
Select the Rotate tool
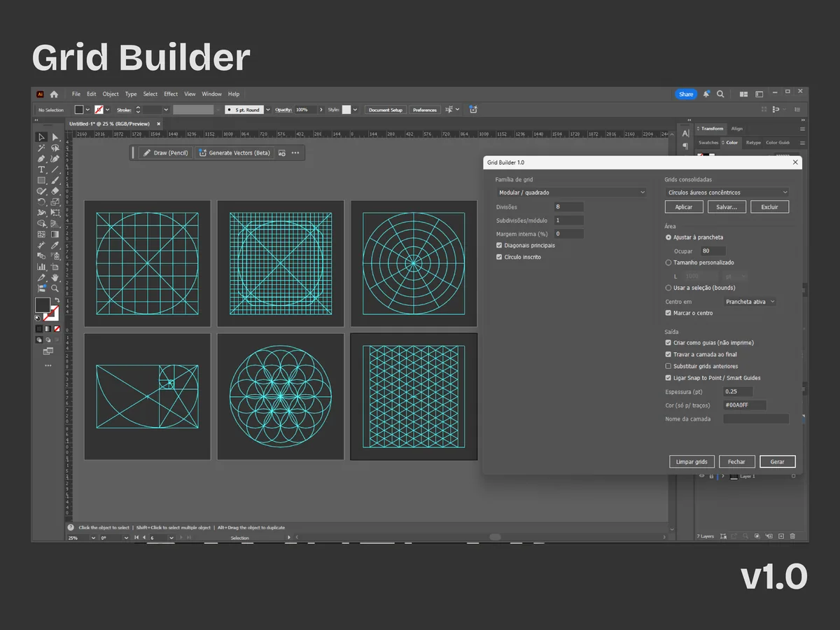(41, 202)
